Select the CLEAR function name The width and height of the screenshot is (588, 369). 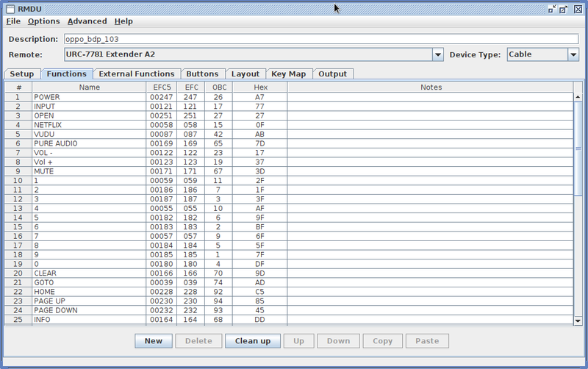coord(89,273)
